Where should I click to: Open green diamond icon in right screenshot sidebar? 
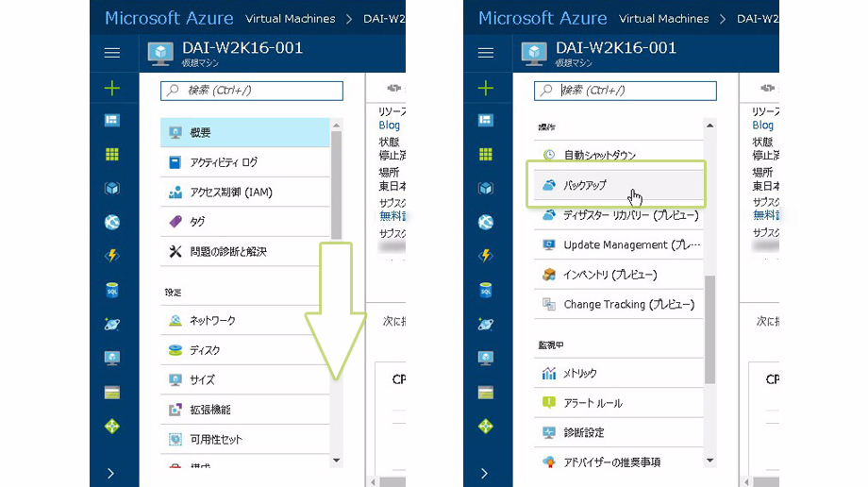click(486, 426)
